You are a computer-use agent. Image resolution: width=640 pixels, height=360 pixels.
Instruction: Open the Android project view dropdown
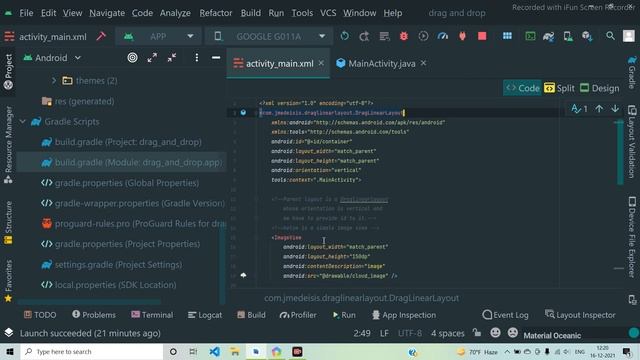pyautogui.click(x=52, y=58)
